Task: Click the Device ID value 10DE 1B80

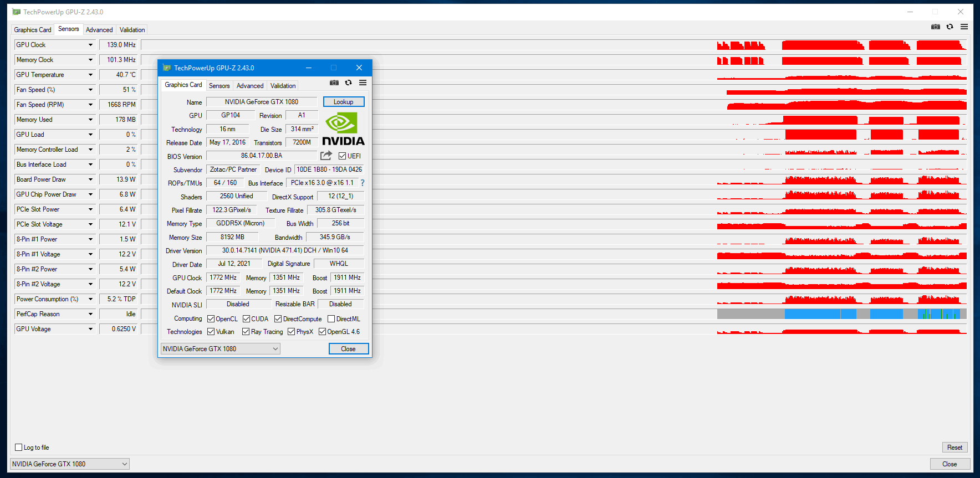Action: (329, 169)
